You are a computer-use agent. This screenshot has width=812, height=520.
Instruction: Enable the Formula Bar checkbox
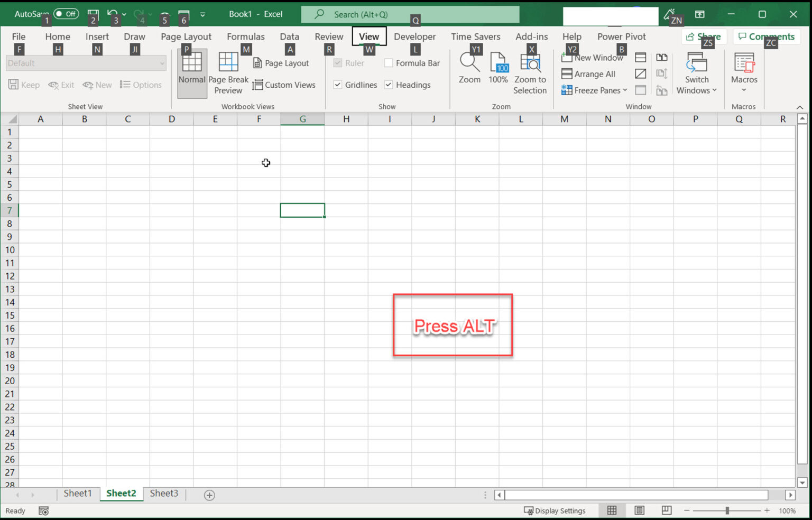coord(389,63)
